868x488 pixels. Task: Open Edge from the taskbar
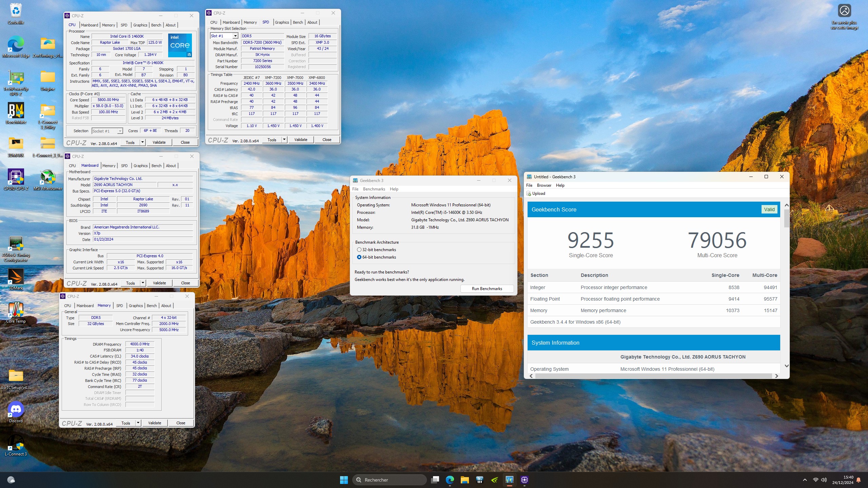click(450, 480)
